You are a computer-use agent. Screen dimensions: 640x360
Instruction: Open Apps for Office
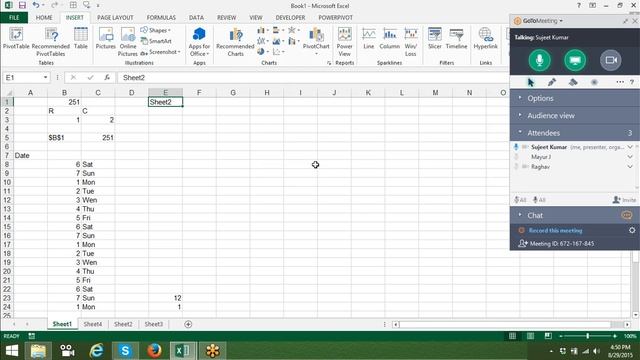[x=199, y=42]
